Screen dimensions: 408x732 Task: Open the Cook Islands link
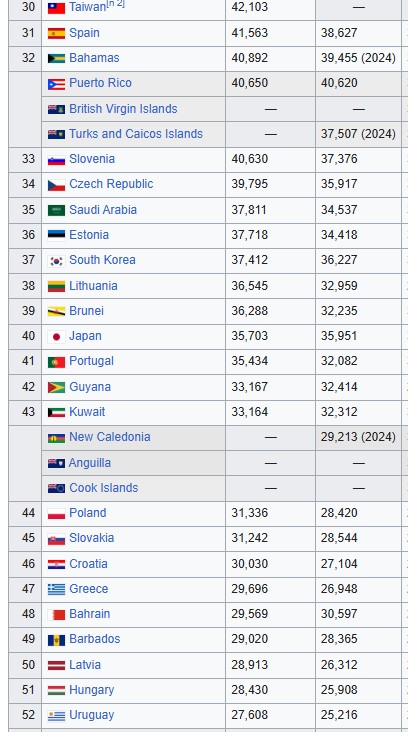coord(104,488)
